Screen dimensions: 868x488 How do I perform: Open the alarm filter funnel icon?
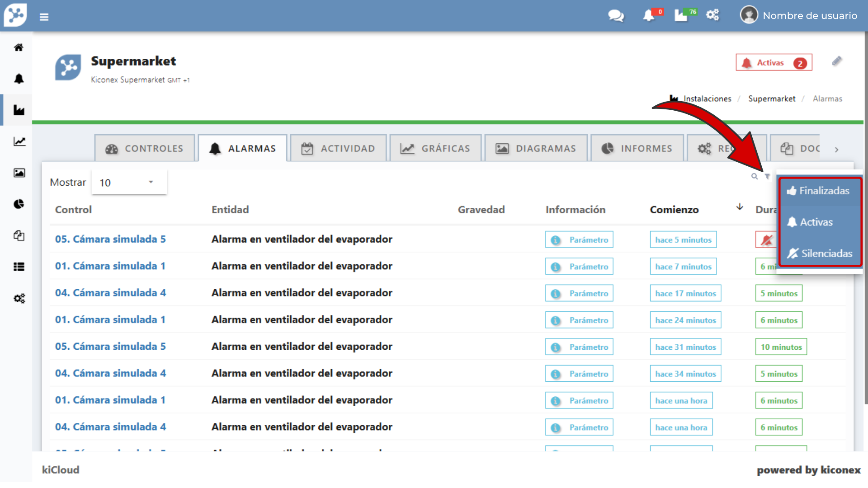pyautogui.click(x=767, y=177)
